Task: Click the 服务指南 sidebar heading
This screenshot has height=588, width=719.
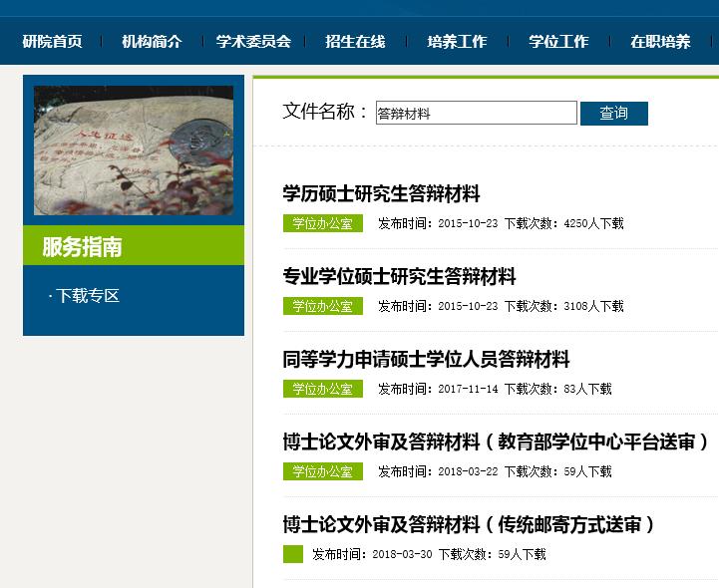Action: (82, 247)
